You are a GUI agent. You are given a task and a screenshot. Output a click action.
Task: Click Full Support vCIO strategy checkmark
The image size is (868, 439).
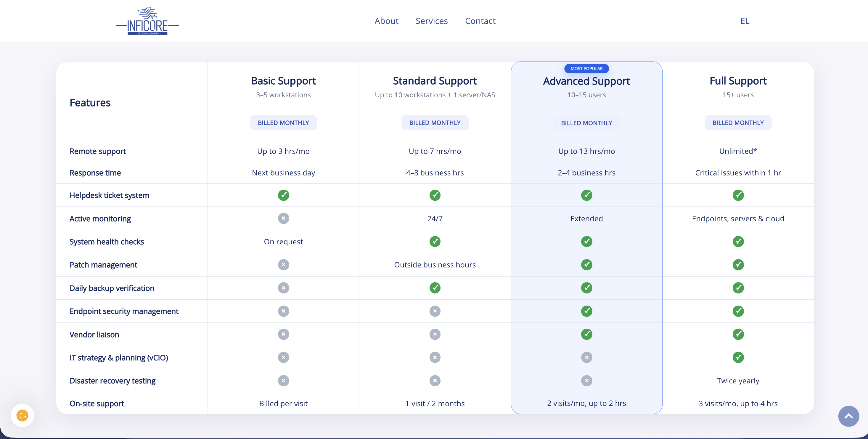738,358
